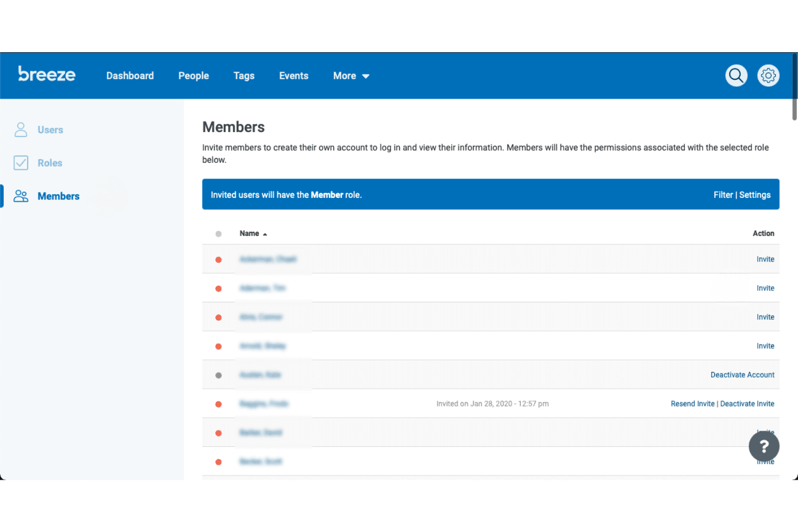Open the question mark help button

coord(764,446)
